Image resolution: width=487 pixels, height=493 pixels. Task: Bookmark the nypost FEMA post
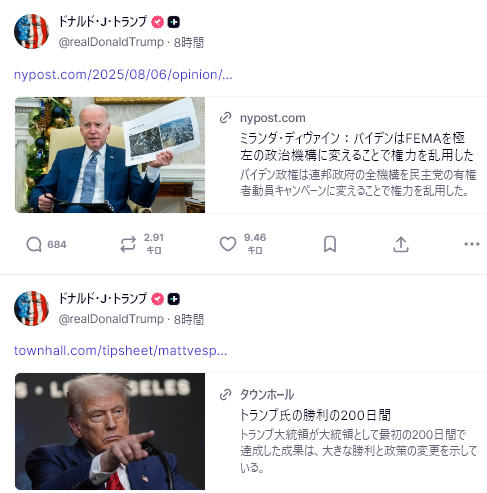click(x=330, y=244)
